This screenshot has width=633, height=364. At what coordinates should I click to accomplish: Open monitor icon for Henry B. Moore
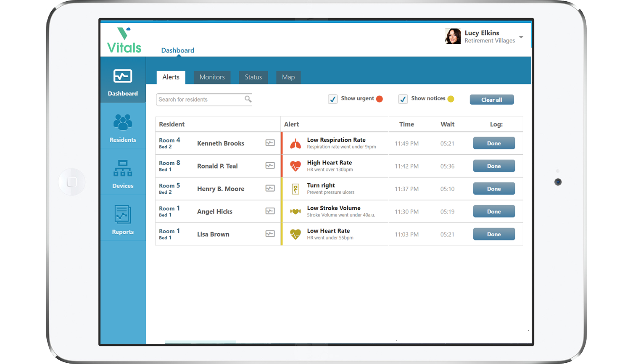[x=270, y=188]
